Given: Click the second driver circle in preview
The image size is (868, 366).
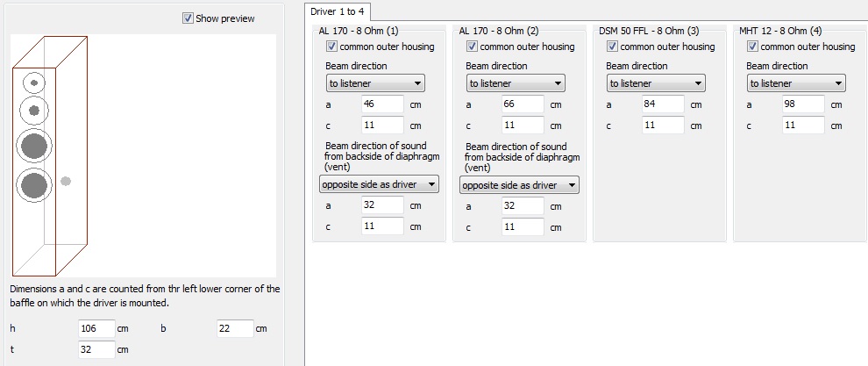Looking at the screenshot, I should [34, 110].
